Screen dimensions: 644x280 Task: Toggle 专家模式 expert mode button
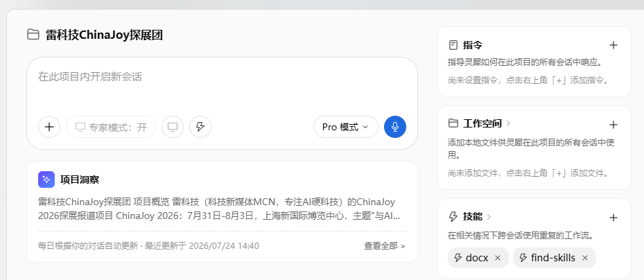click(111, 127)
